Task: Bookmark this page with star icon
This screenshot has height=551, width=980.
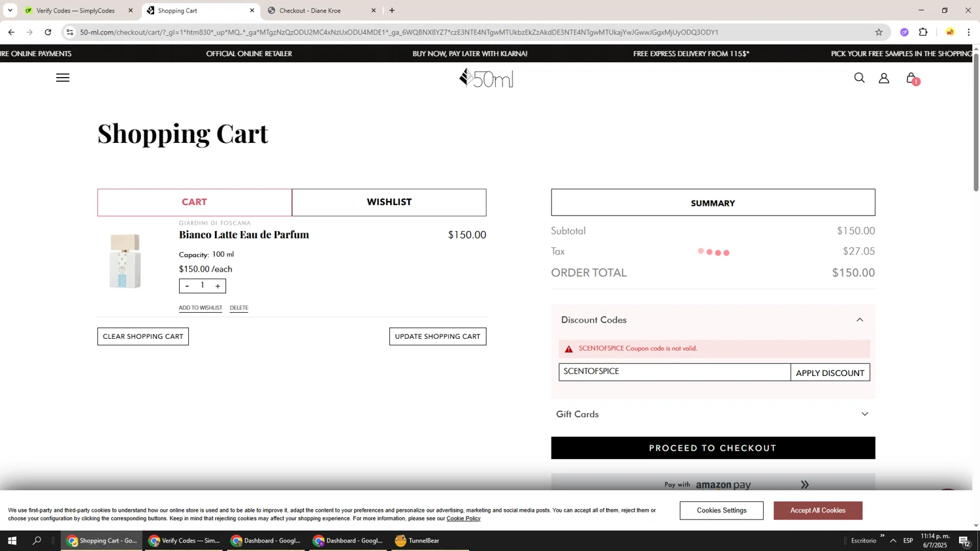Action: click(879, 32)
